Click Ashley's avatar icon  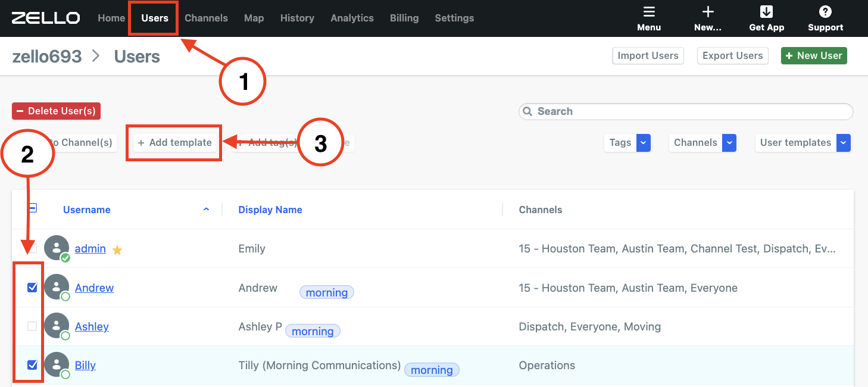click(x=57, y=326)
